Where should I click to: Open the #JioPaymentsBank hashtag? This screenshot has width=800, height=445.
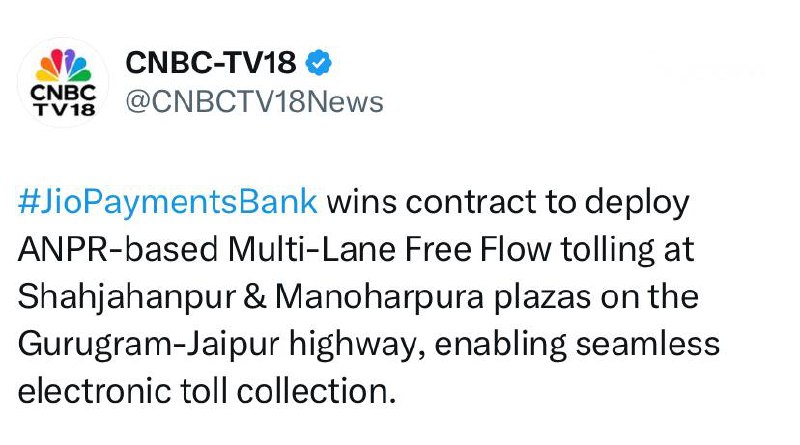click(168, 202)
